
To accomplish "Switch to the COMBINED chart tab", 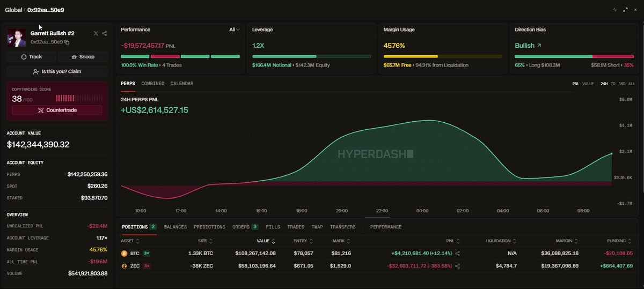I will 153,84.
